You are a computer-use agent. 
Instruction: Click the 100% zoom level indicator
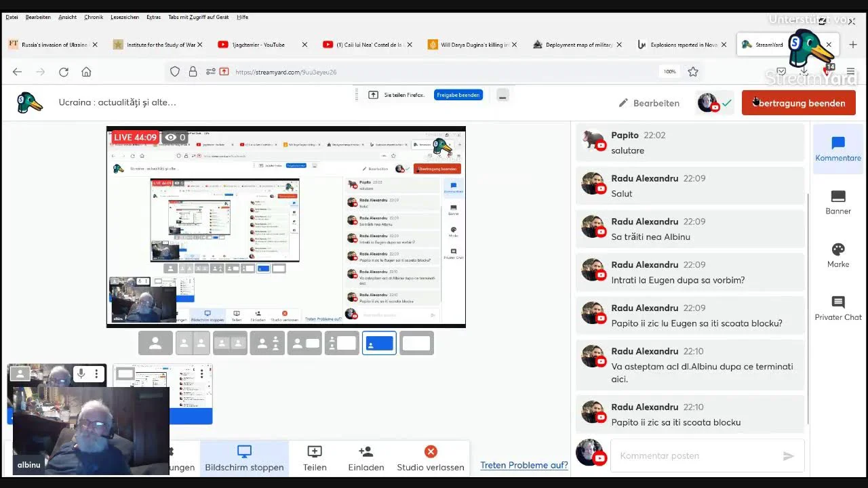coord(670,72)
